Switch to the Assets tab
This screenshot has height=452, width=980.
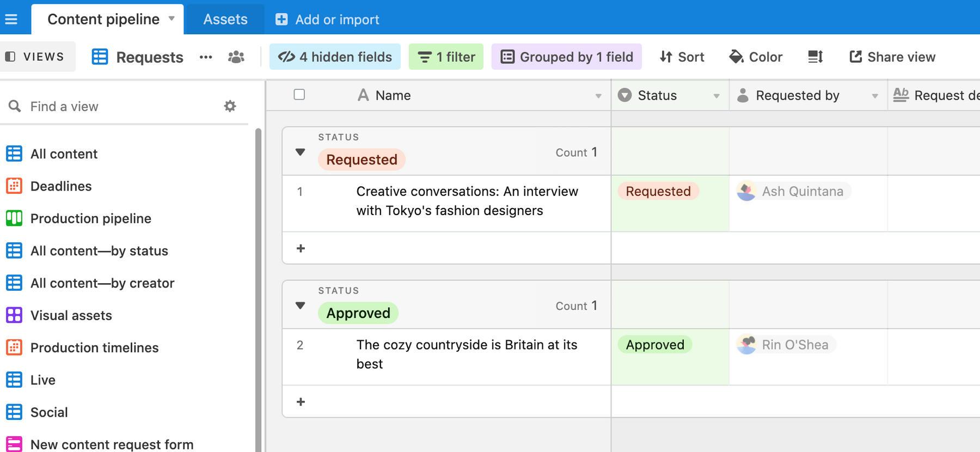(x=225, y=20)
